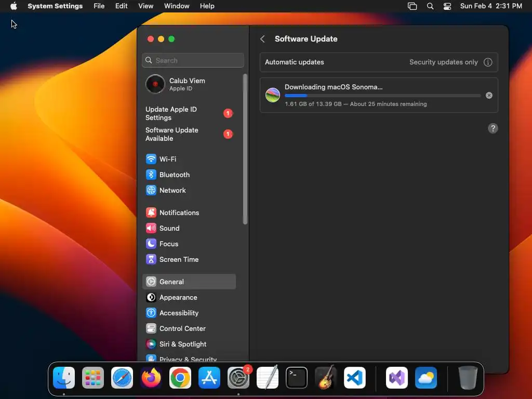The width and height of the screenshot is (532, 399).
Task: Open Finder from the Dock
Action: 64,378
